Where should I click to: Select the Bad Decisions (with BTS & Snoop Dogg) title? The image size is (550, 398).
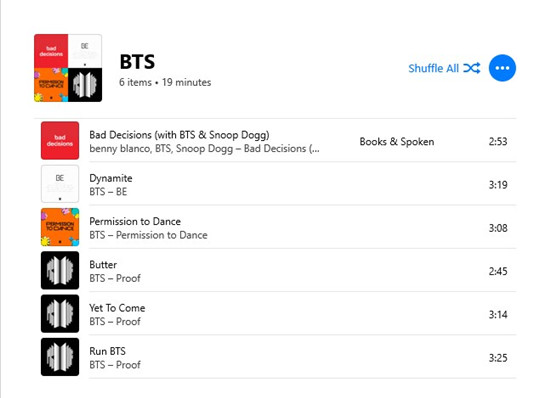click(179, 135)
